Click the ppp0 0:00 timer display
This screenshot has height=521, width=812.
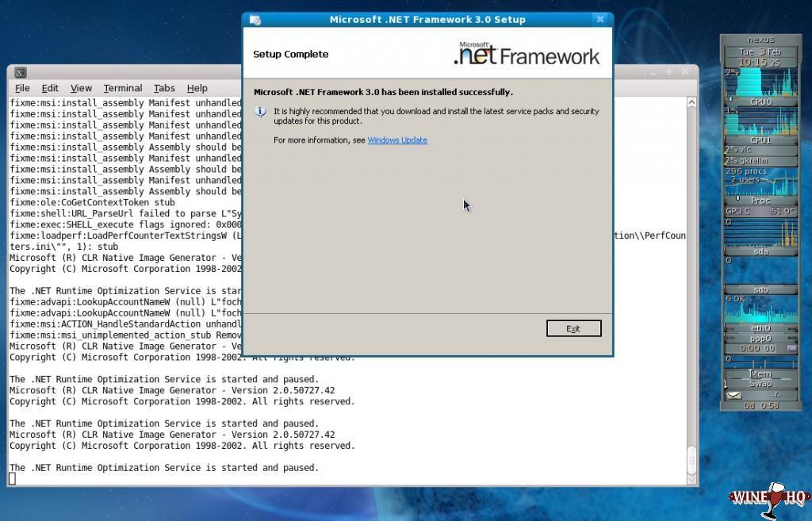tap(757, 349)
